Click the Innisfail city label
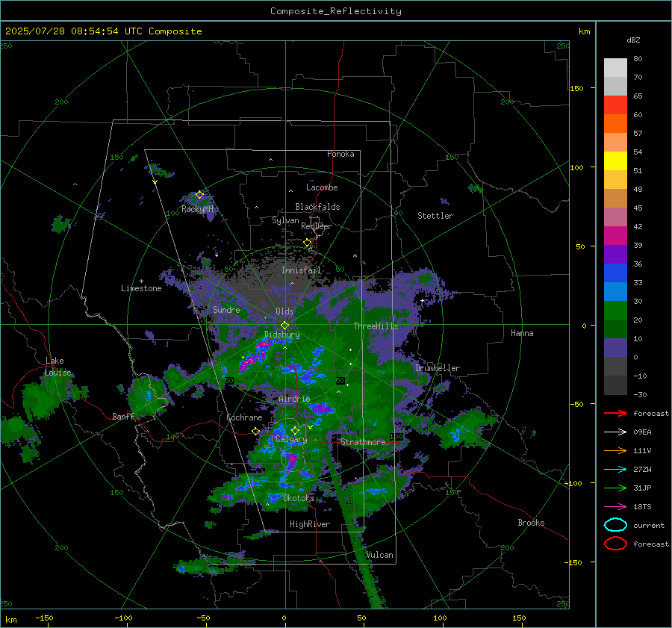 pos(301,270)
